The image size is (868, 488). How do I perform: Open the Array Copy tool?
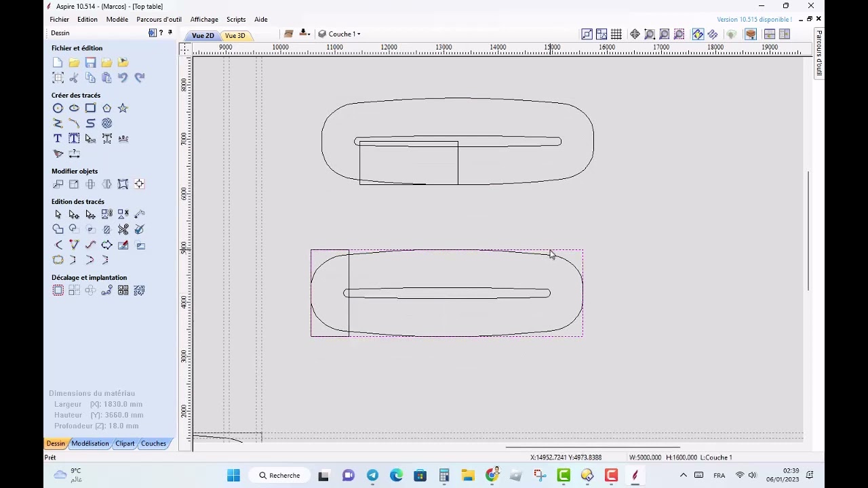coord(74,290)
